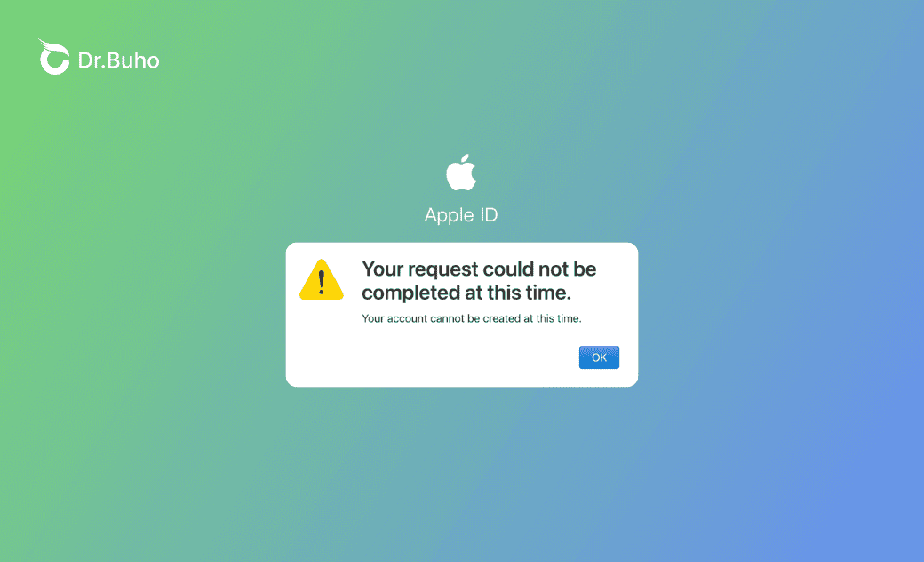
Task: Click the white Apple logo
Action: tap(461, 173)
